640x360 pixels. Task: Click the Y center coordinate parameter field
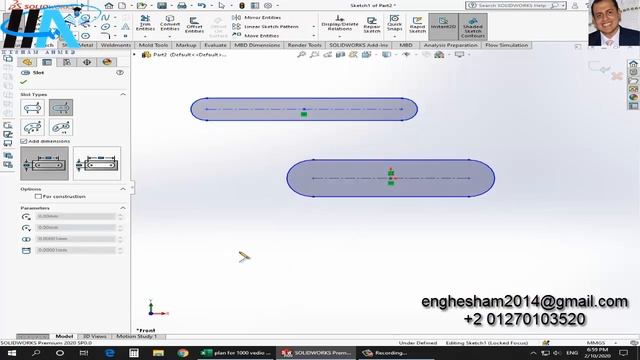76,227
